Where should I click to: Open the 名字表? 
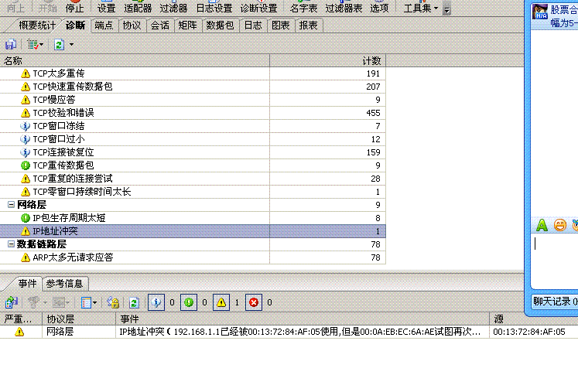[303, 8]
